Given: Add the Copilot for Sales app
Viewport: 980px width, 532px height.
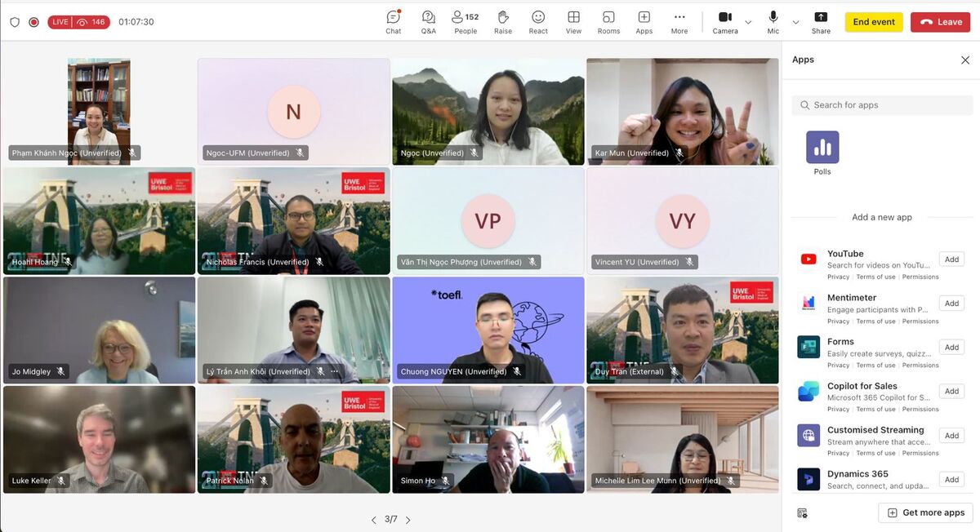Looking at the screenshot, I should point(951,392).
